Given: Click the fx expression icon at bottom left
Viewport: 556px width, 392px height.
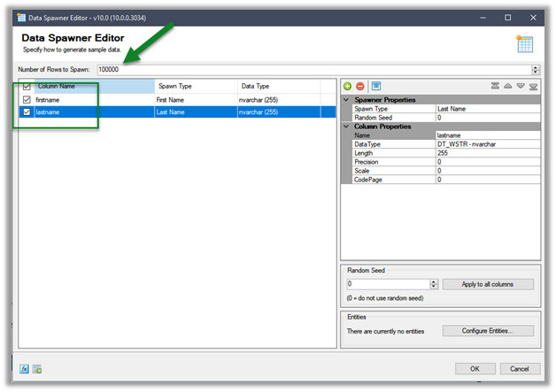Looking at the screenshot, I should [x=25, y=368].
